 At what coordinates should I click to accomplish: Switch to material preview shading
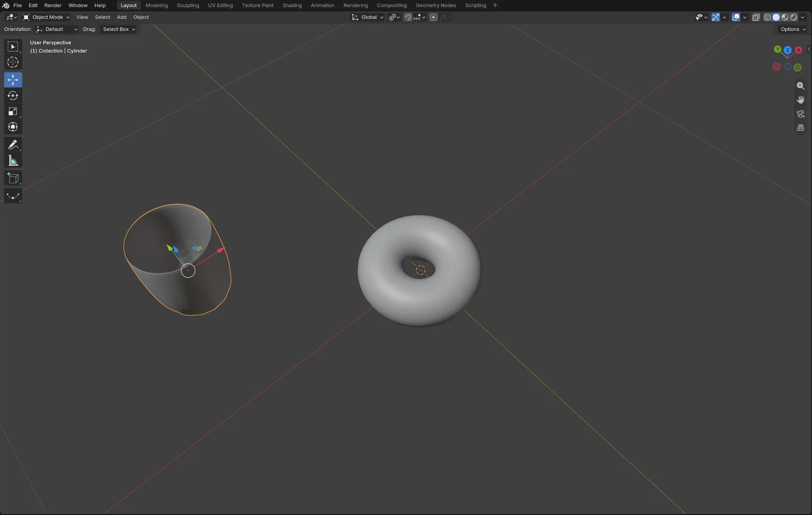point(785,17)
